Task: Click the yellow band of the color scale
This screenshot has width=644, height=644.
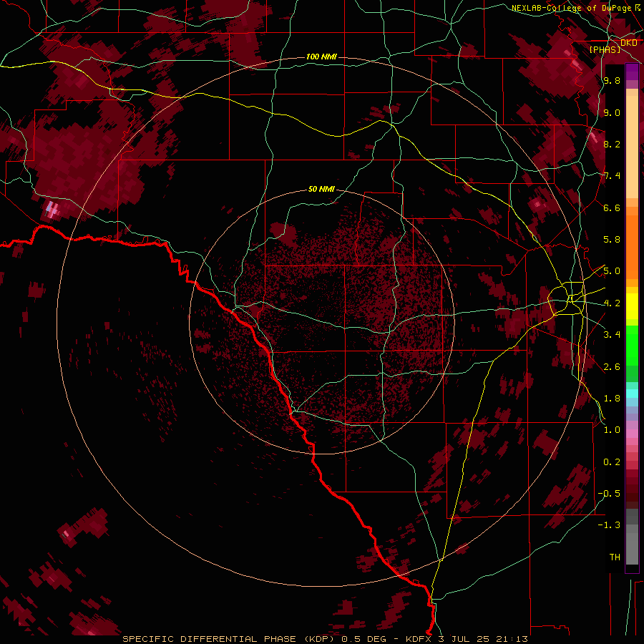Action: click(632, 306)
